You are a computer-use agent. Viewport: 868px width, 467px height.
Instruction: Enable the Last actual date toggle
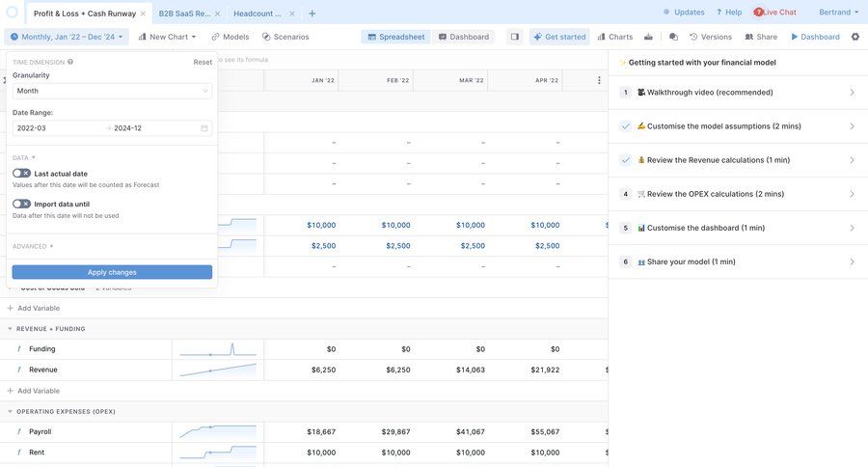tap(21, 174)
